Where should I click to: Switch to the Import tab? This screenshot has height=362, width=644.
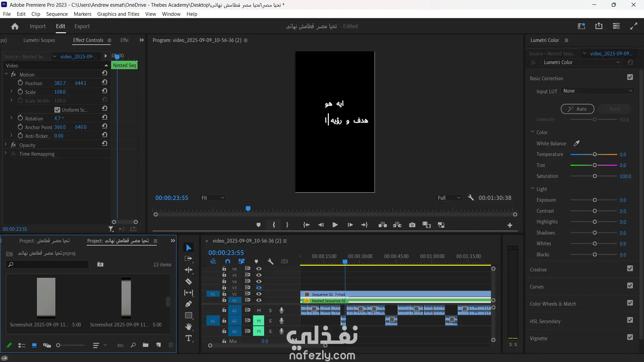point(38,26)
